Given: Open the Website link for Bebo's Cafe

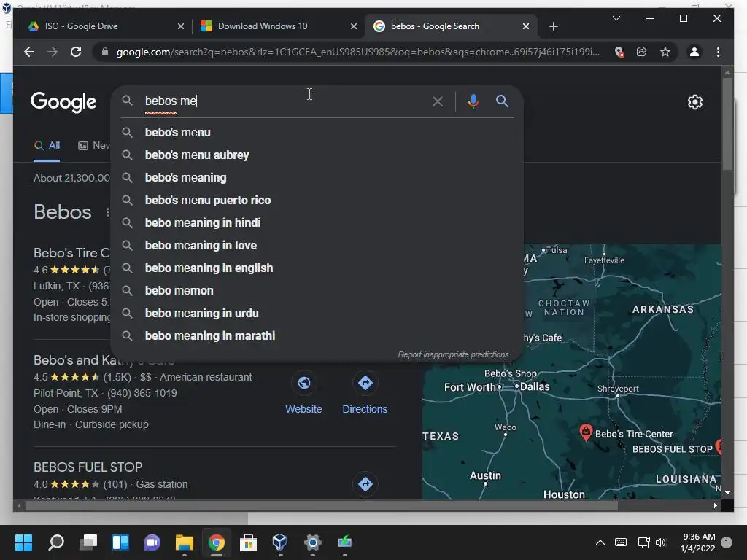Looking at the screenshot, I should pyautogui.click(x=303, y=409).
